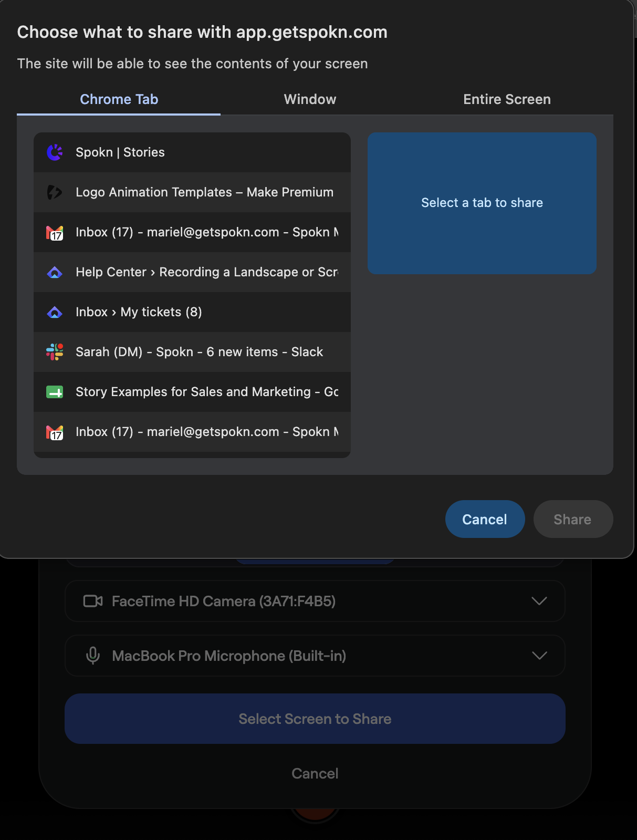
Task: Click the icon beside Inbox › My tickets (8)
Action: coord(55,312)
